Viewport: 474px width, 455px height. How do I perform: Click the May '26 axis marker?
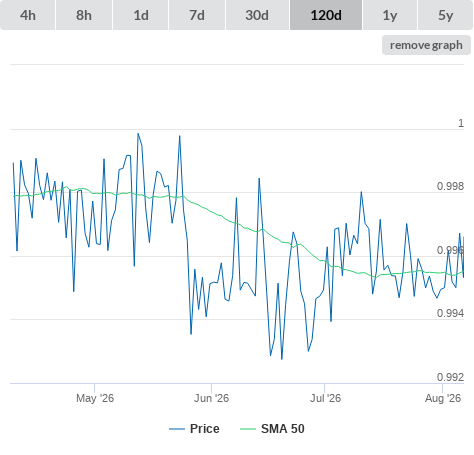click(95, 398)
